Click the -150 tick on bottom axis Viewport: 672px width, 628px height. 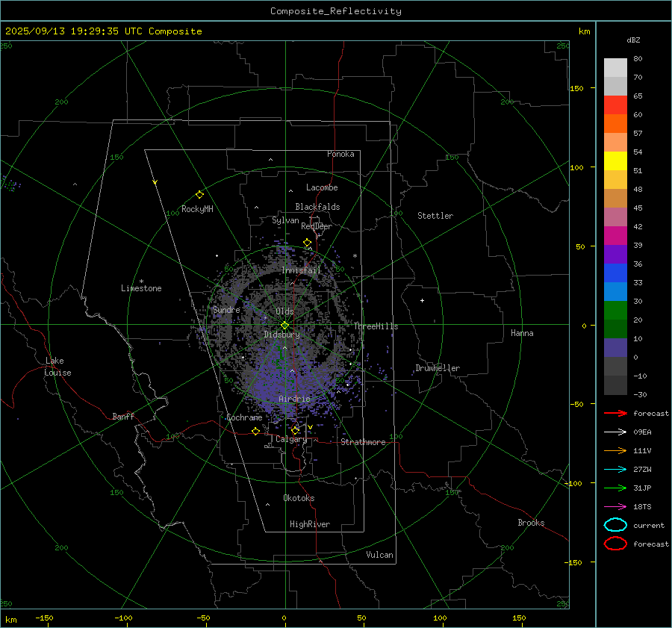click(x=44, y=618)
